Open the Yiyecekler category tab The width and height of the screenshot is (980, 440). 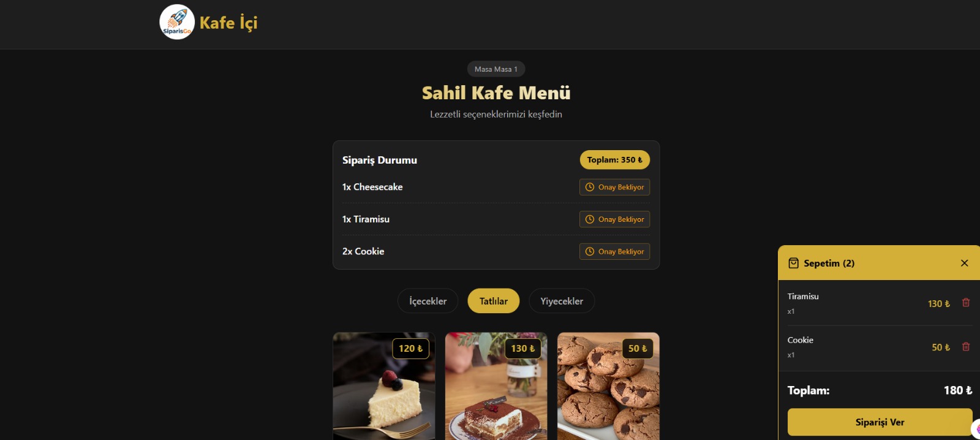point(562,301)
